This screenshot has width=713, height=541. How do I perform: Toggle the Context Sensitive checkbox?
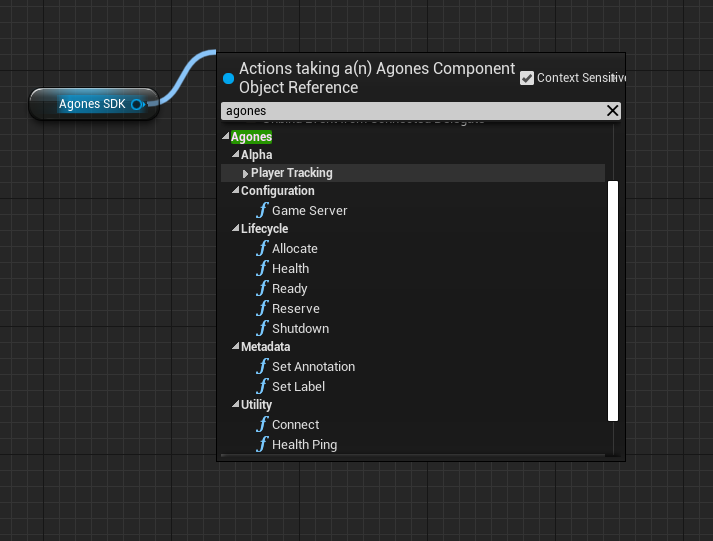(527, 78)
